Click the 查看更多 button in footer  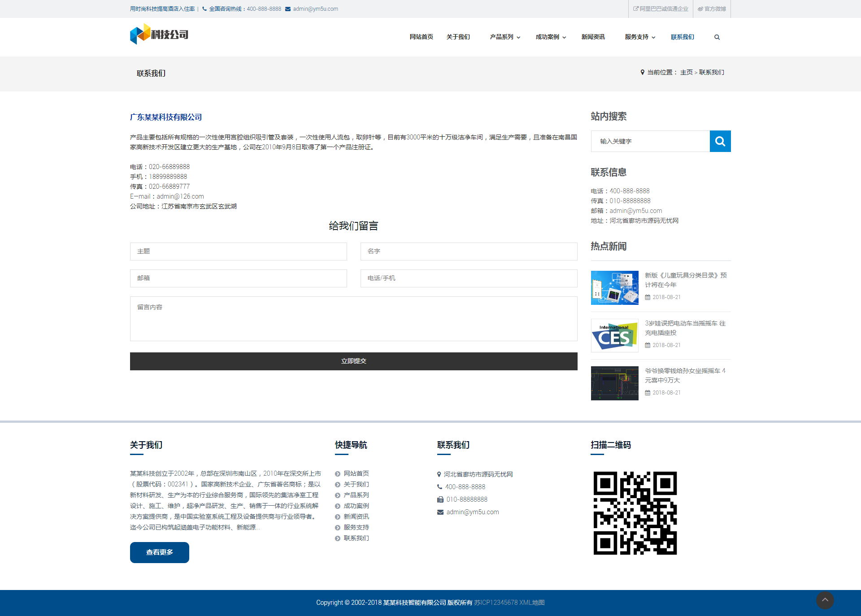[x=159, y=552]
